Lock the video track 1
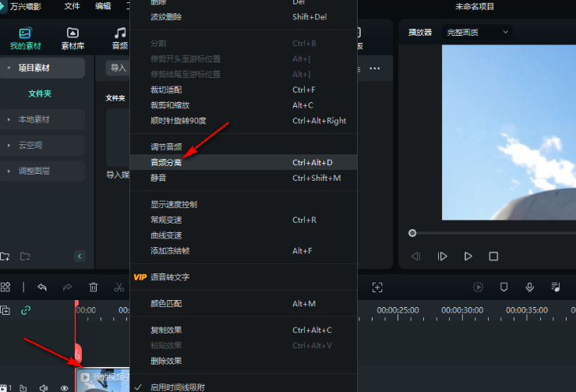 [x=23, y=388]
